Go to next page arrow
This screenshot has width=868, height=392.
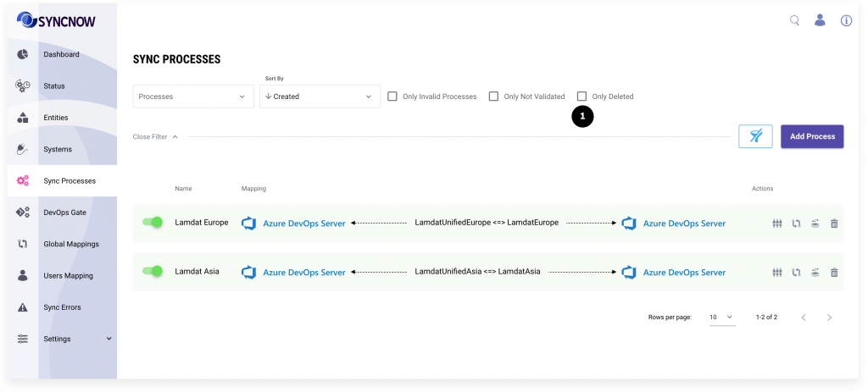point(829,317)
